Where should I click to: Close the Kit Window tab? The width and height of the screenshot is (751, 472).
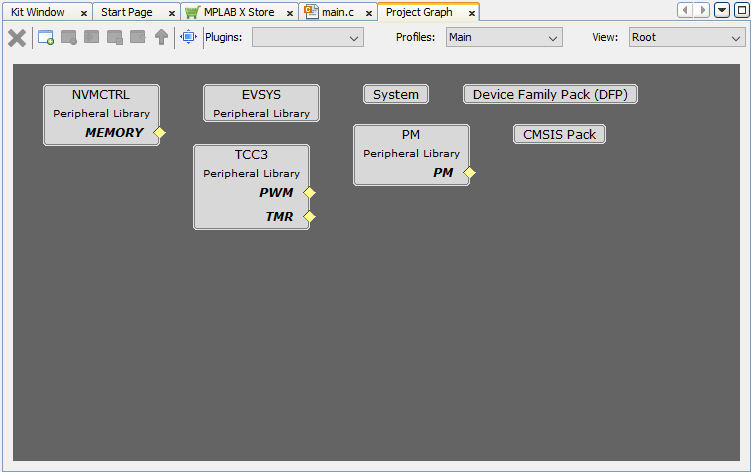click(x=84, y=13)
